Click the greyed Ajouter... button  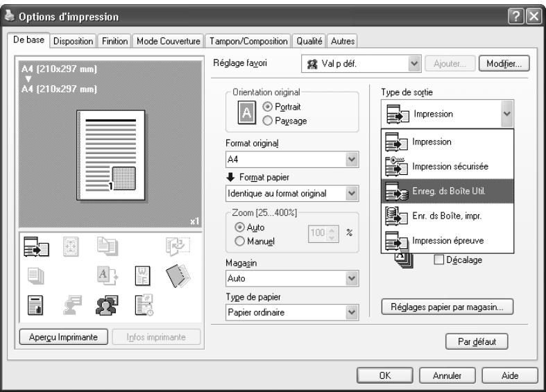click(x=450, y=63)
